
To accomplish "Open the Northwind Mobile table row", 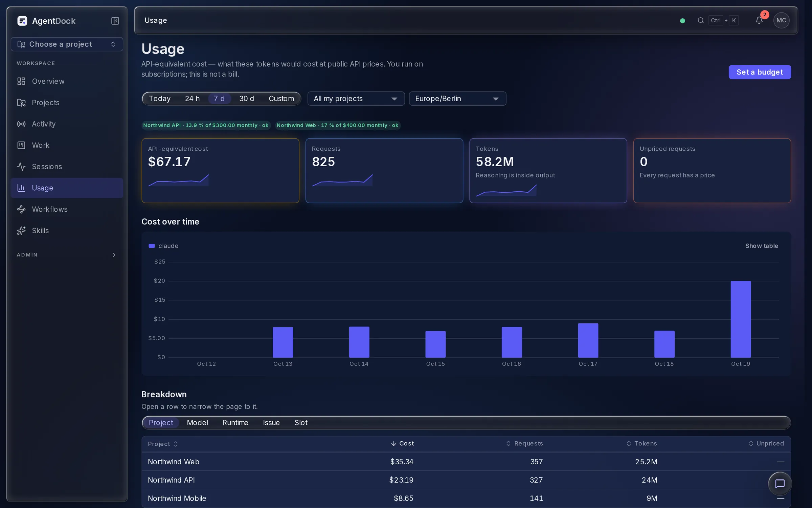I will [x=466, y=498].
